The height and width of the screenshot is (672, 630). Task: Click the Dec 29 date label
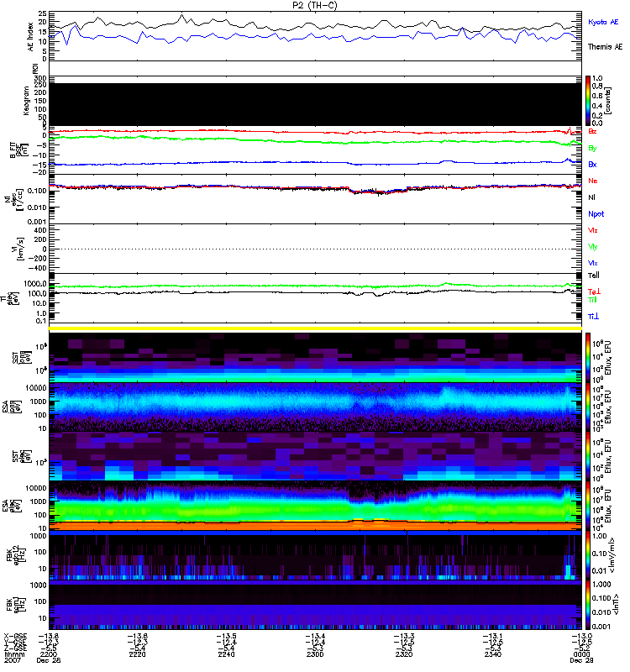coord(581,660)
